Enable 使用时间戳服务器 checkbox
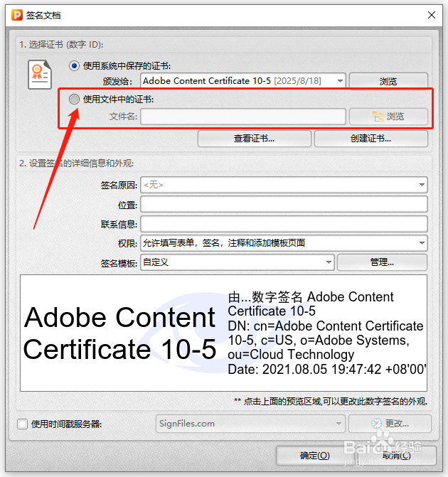The image size is (448, 477). pyautogui.click(x=23, y=424)
